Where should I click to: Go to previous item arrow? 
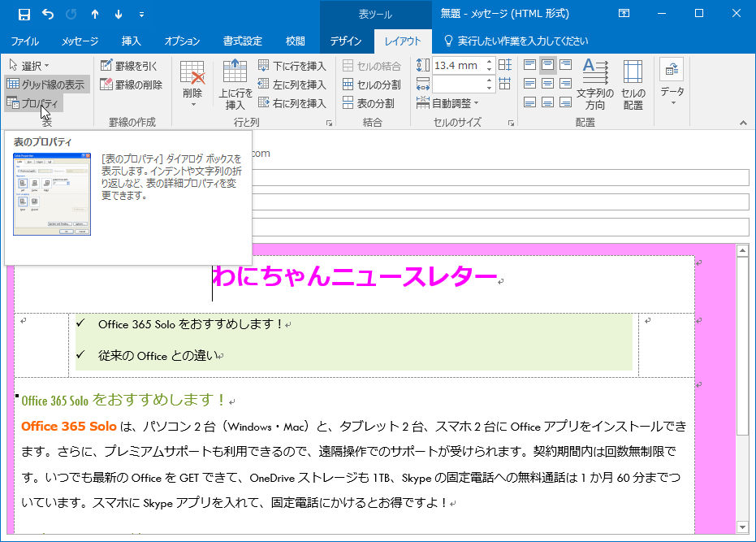[x=95, y=15]
